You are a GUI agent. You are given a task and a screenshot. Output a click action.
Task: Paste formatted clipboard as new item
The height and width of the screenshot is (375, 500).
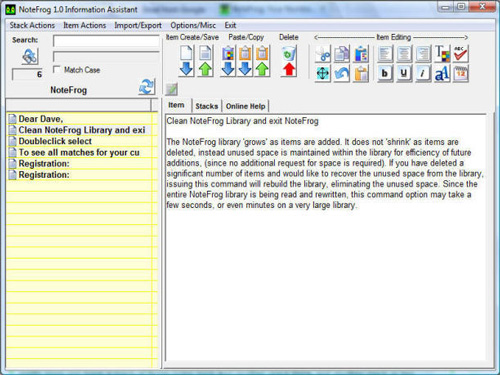click(x=228, y=60)
